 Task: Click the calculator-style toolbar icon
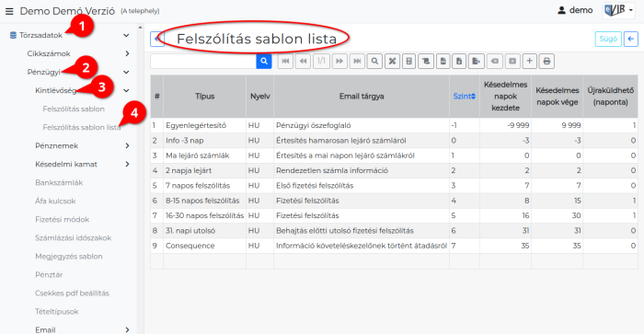click(x=408, y=62)
